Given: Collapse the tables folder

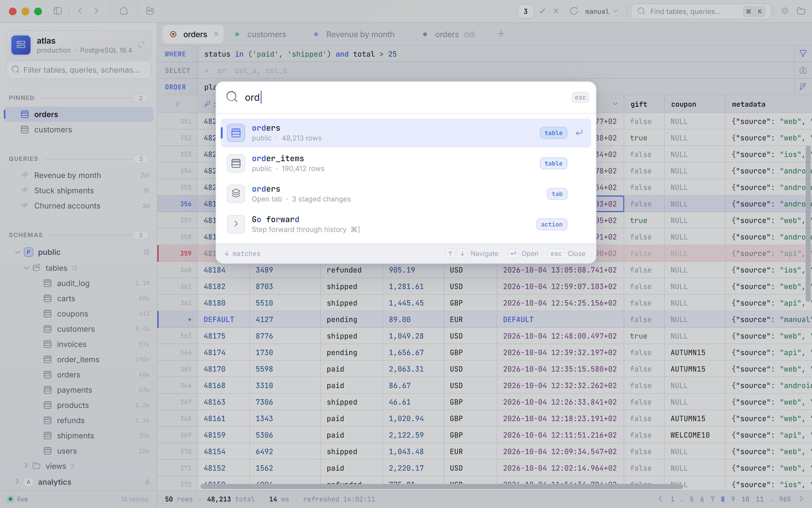Looking at the screenshot, I should [x=27, y=268].
